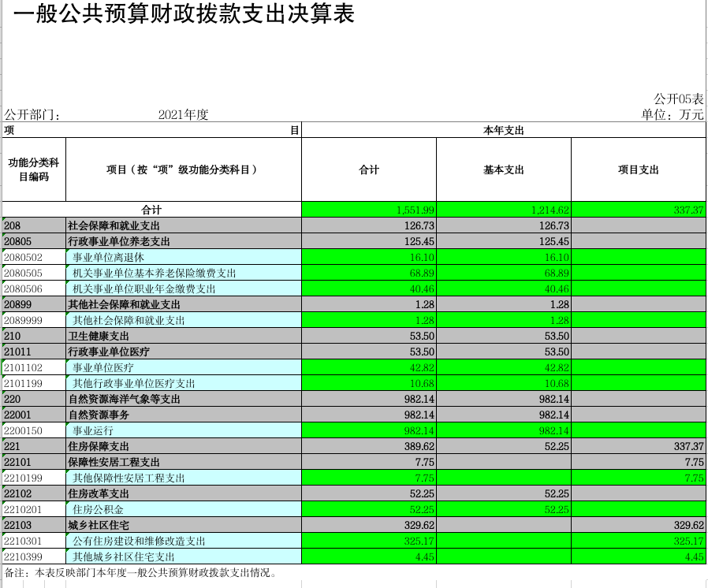Select code cell 2080502
708x588 pixels.
(x=34, y=257)
